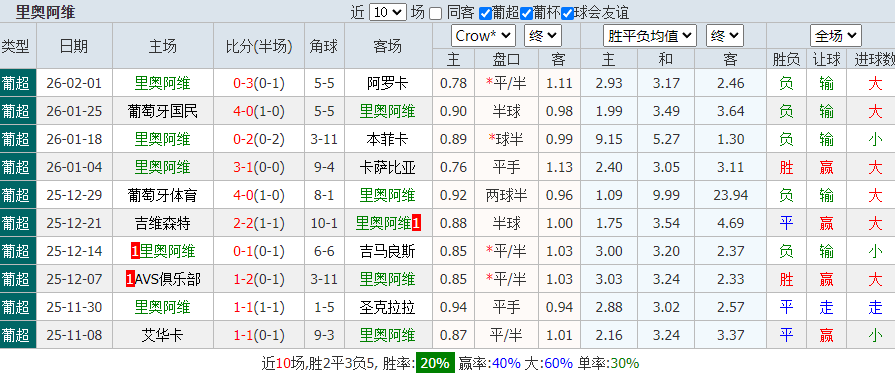Click the 两球半 handicap value
895x373 pixels.
[506, 195]
